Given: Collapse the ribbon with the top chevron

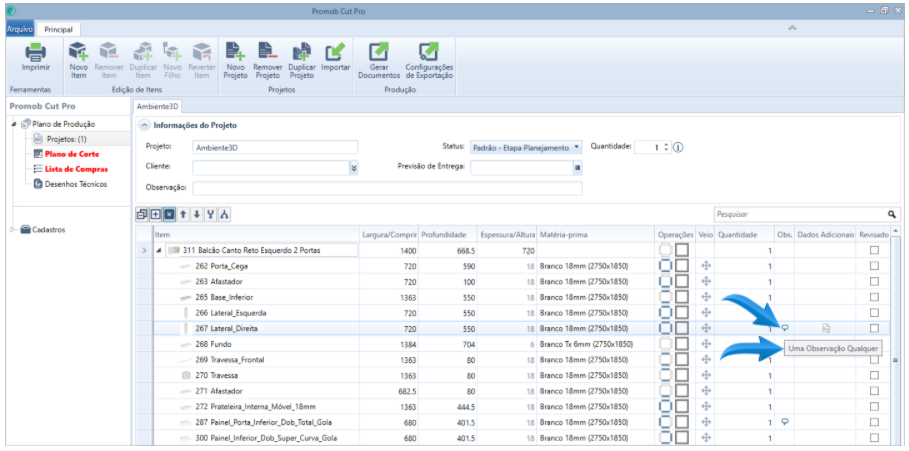Looking at the screenshot, I should pyautogui.click(x=792, y=28).
